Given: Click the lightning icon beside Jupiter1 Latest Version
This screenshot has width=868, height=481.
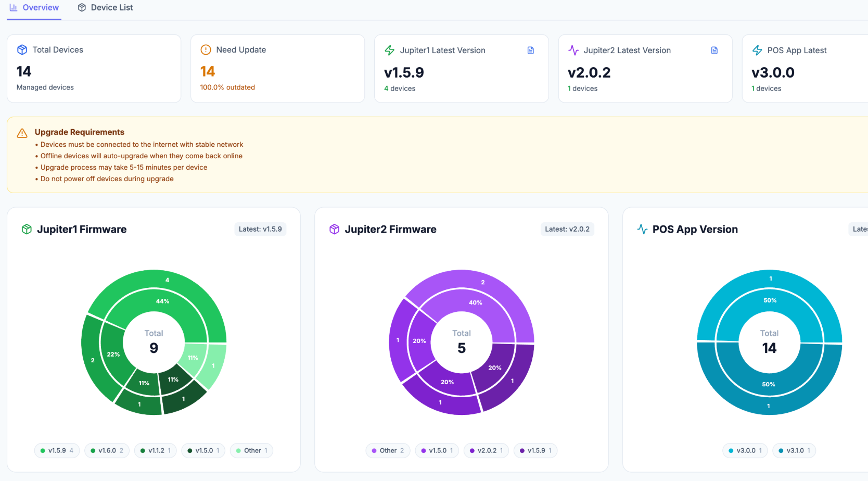Looking at the screenshot, I should click(389, 50).
